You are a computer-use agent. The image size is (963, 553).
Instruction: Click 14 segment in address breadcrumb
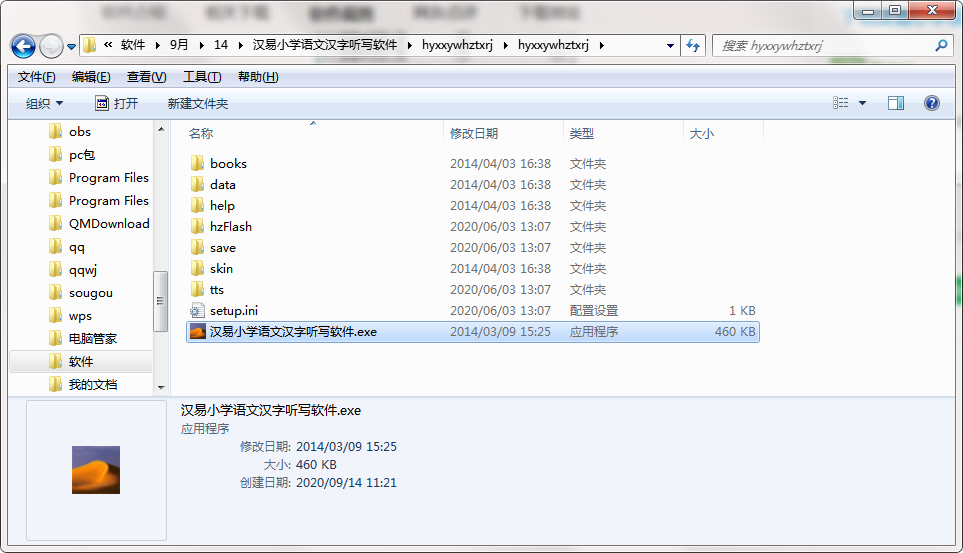pyautogui.click(x=220, y=45)
